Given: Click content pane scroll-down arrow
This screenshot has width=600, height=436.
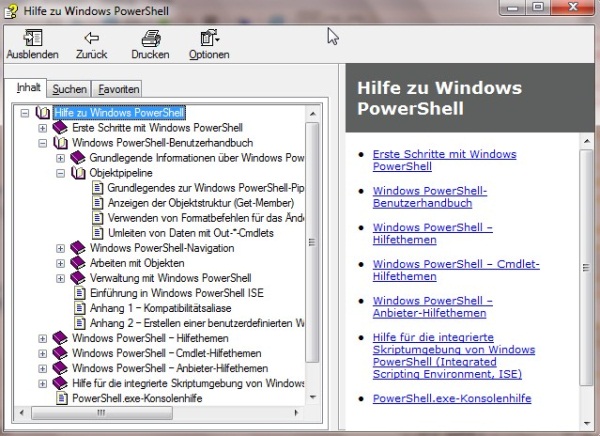Looking at the screenshot, I should (x=586, y=423).
